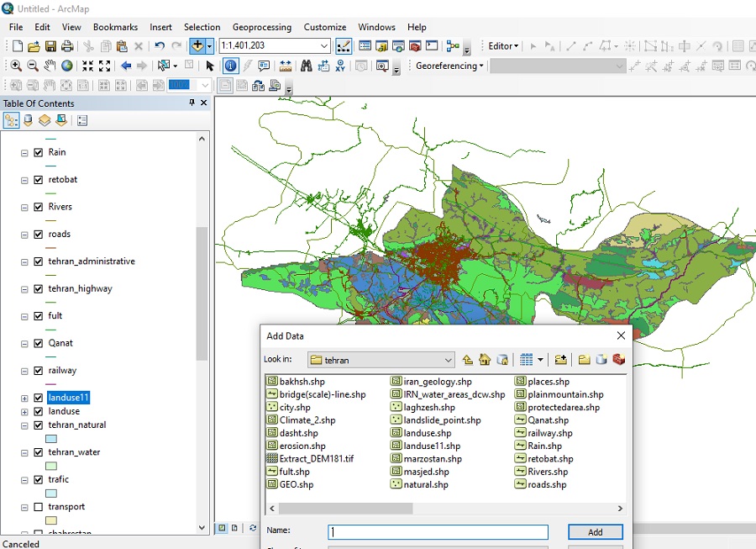Click the Save document icon
Screen dimensions: 756x549
50,46
